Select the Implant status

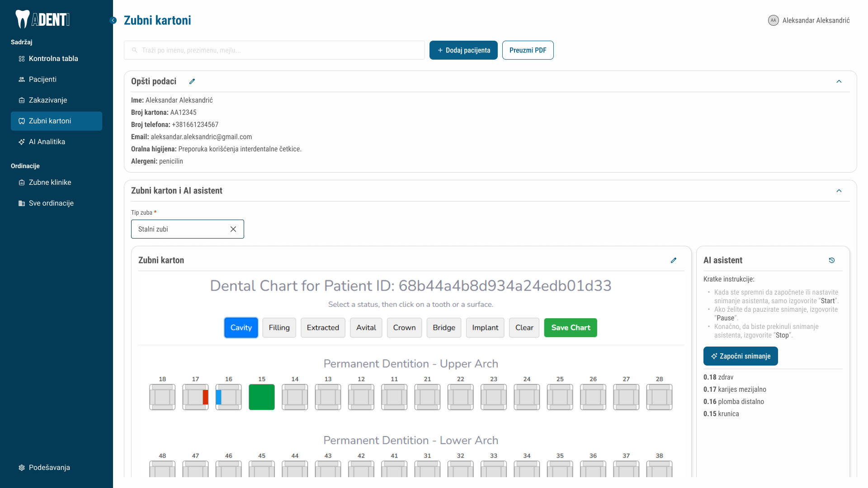point(485,328)
